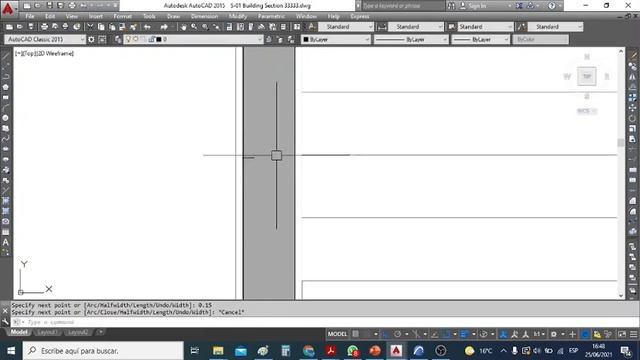This screenshot has width=640, height=360.
Task: Click the Undo arrow icon
Action: [147, 27]
